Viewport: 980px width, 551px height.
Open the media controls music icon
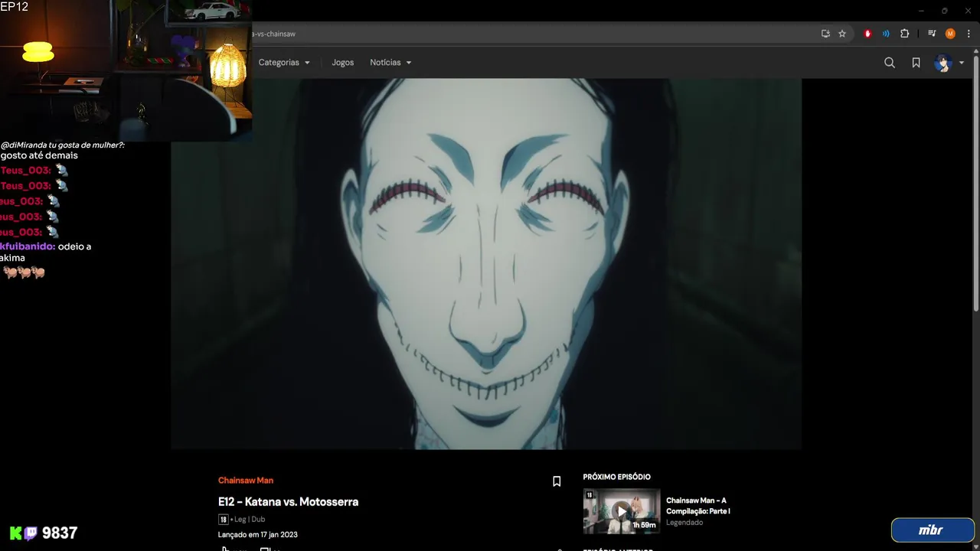coord(932,34)
